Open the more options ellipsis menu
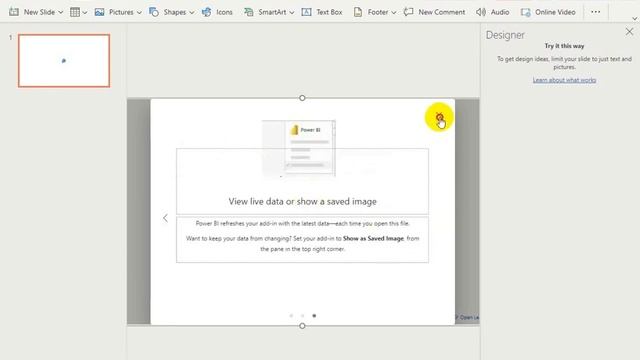Viewport: 640px width, 360px height. pos(596,12)
